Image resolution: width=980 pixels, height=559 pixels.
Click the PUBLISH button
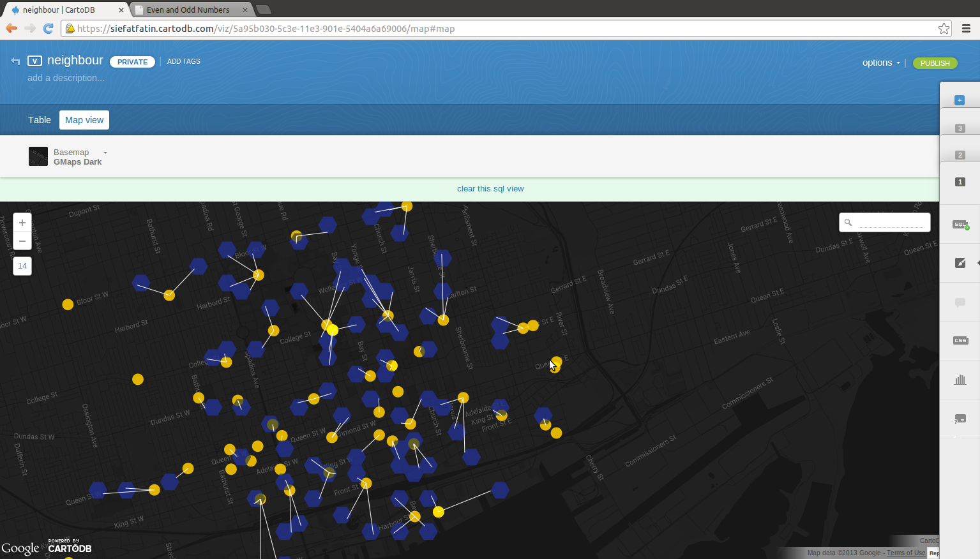935,63
